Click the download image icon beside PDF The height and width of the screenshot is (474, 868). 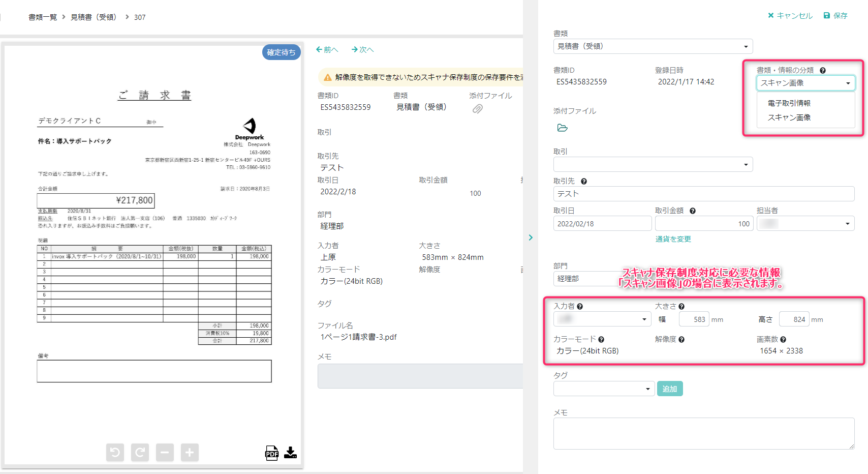[x=290, y=452]
